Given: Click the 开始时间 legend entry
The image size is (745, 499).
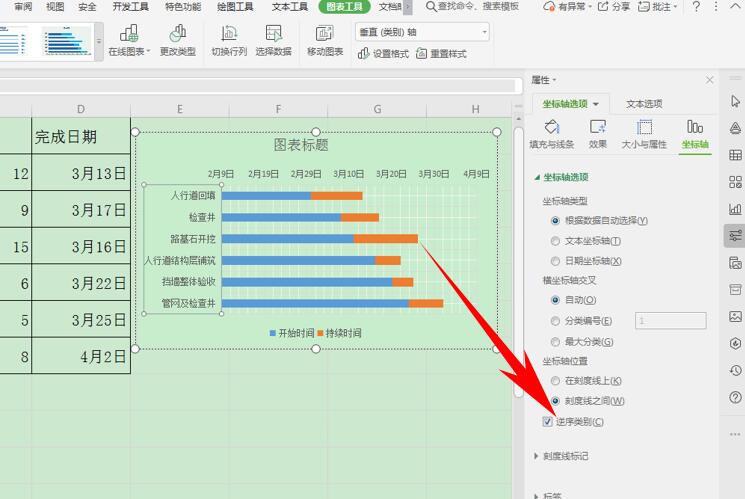Looking at the screenshot, I should pos(292,333).
